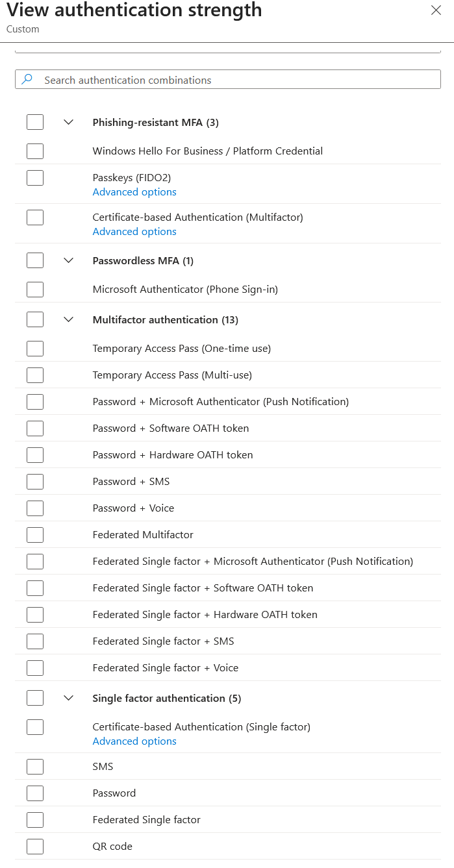The image size is (454, 868).
Task: Collapse the Single factor authentication group
Action: (x=69, y=698)
